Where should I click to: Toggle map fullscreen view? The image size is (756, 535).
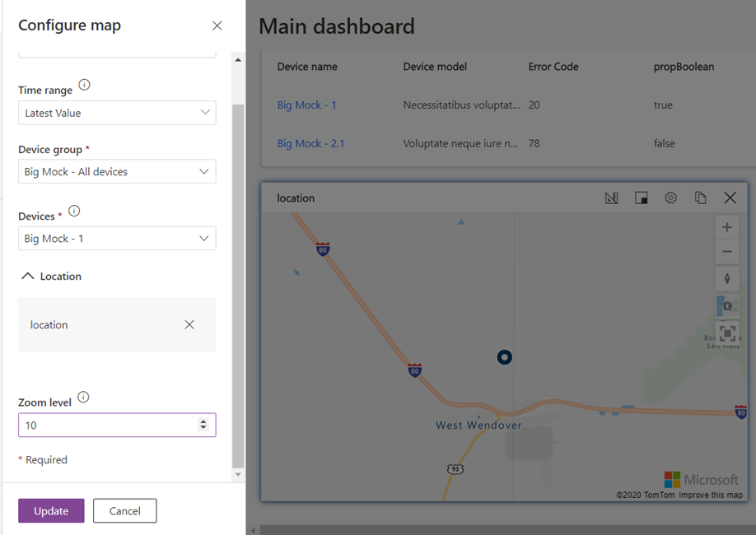pyautogui.click(x=727, y=333)
